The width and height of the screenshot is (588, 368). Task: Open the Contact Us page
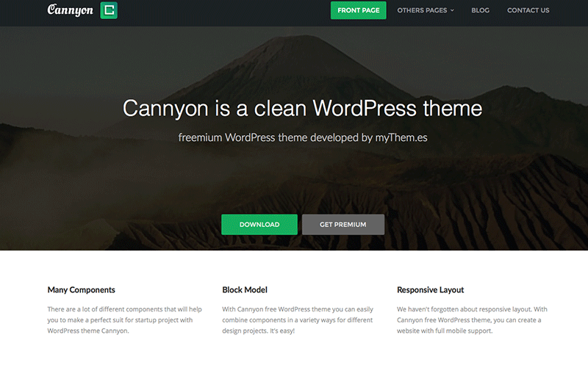click(x=528, y=10)
